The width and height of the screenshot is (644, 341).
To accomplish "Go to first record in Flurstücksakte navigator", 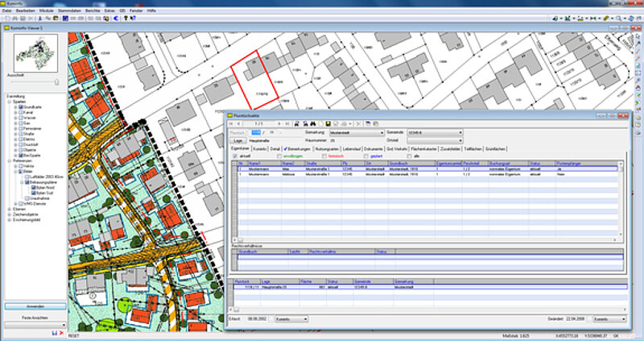I will point(231,124).
